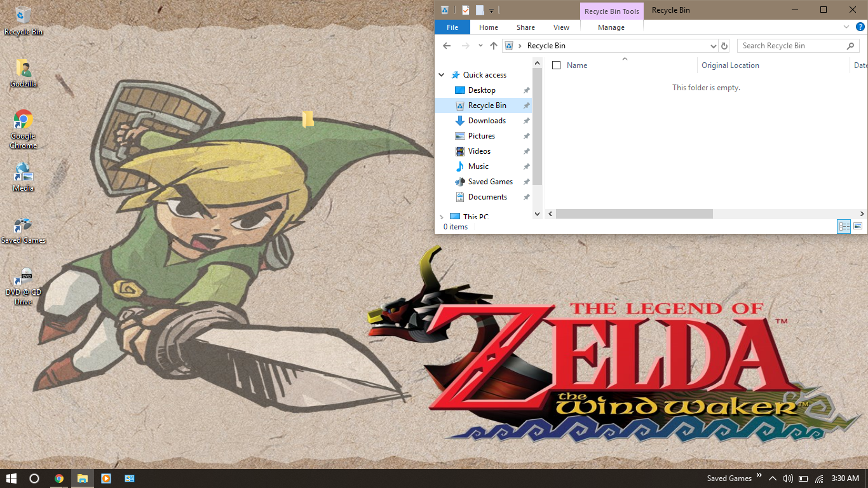Sort by Original Location column header
This screenshot has width=868, height=488.
(730, 65)
